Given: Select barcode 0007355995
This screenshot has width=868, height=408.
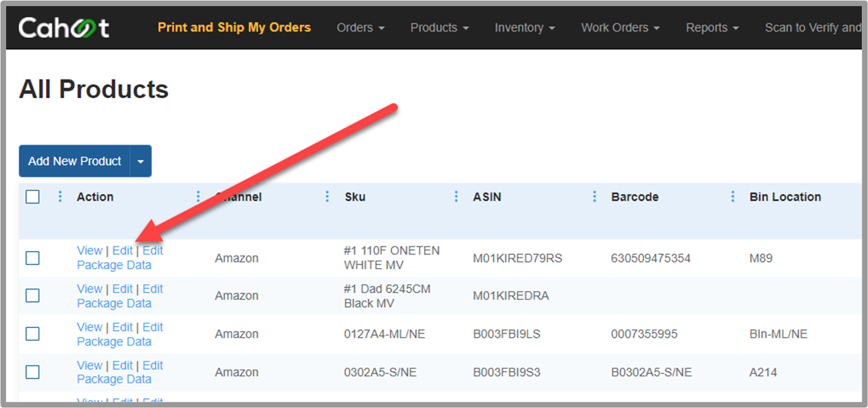Looking at the screenshot, I should [644, 334].
